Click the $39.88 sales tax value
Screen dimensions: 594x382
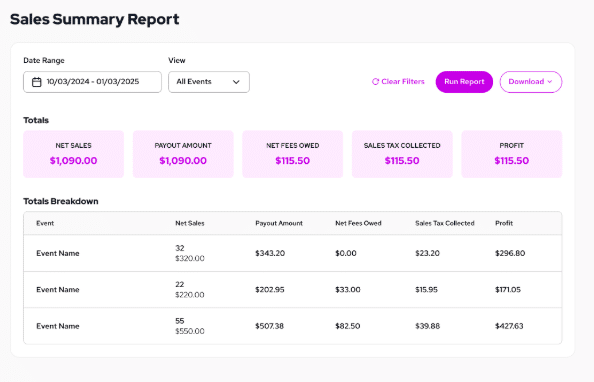coord(427,326)
